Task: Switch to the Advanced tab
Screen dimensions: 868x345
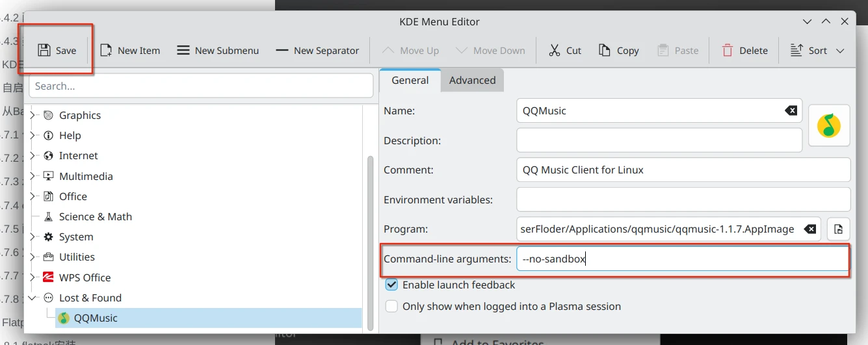Action: pos(472,81)
